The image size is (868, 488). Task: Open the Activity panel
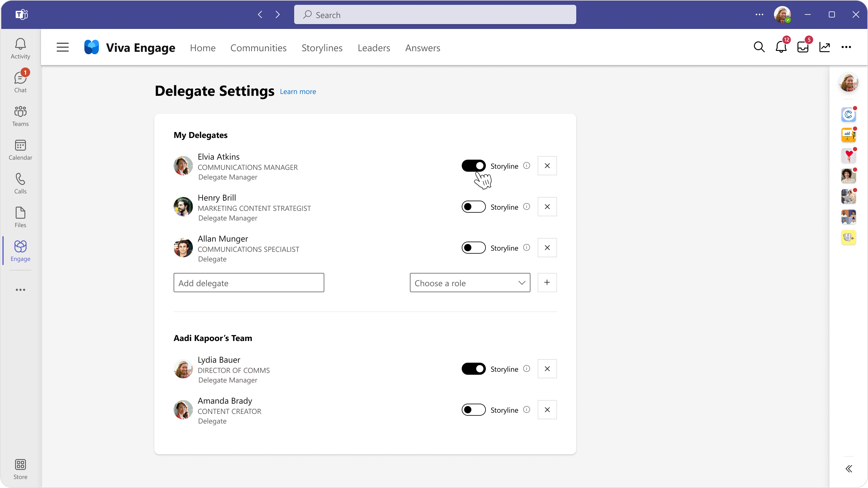click(x=20, y=48)
